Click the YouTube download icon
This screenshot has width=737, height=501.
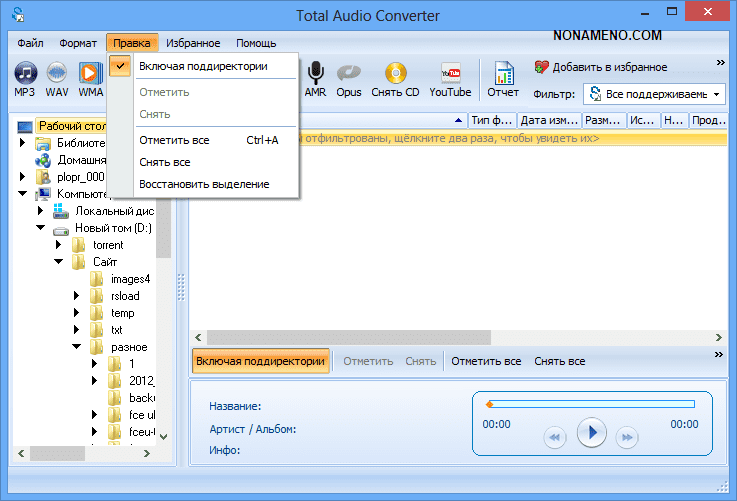coord(450,78)
